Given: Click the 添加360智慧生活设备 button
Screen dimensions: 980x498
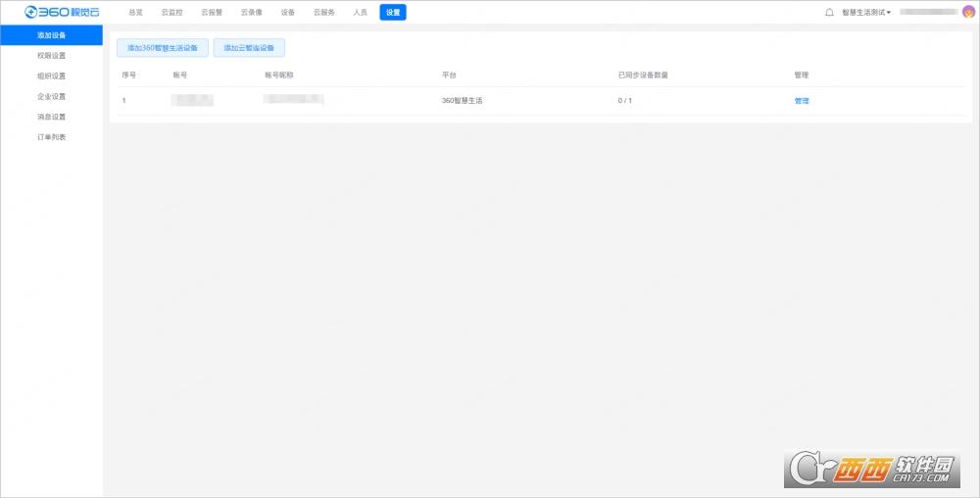Looking at the screenshot, I should pyautogui.click(x=163, y=47).
